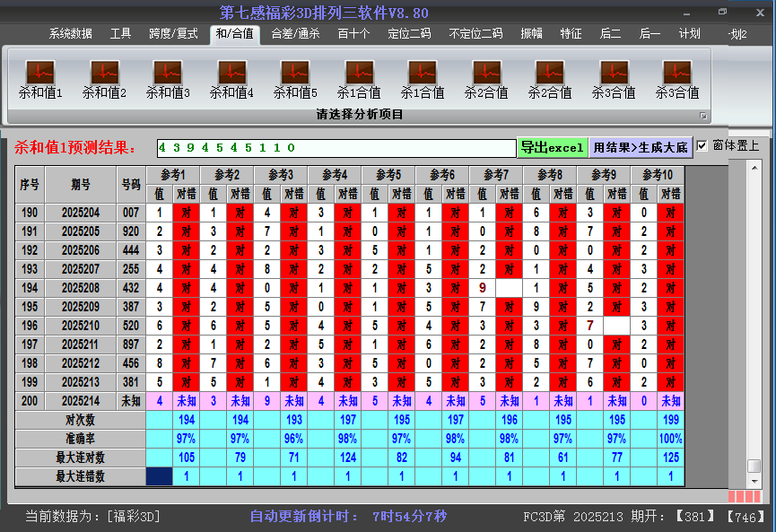The image size is (776, 532).
Task: Open the 后一 tab
Action: click(650, 34)
